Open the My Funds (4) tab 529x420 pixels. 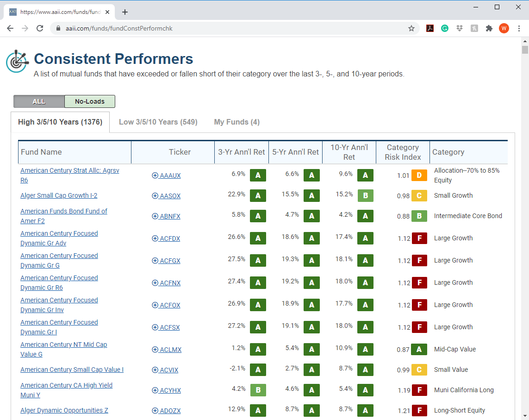click(237, 122)
